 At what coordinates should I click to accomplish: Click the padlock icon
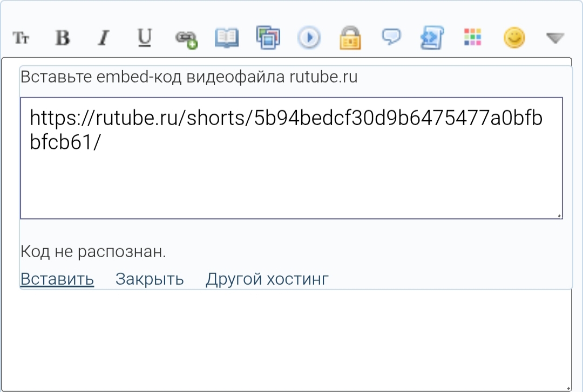[350, 38]
